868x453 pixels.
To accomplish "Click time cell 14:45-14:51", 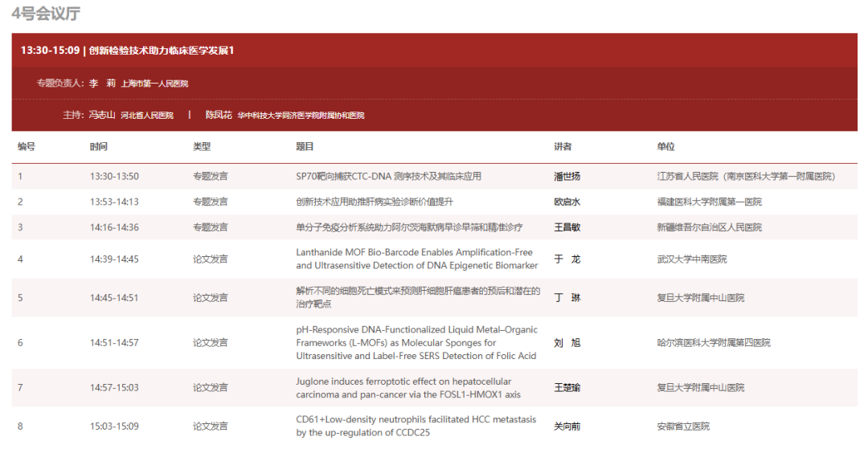I will [115, 298].
